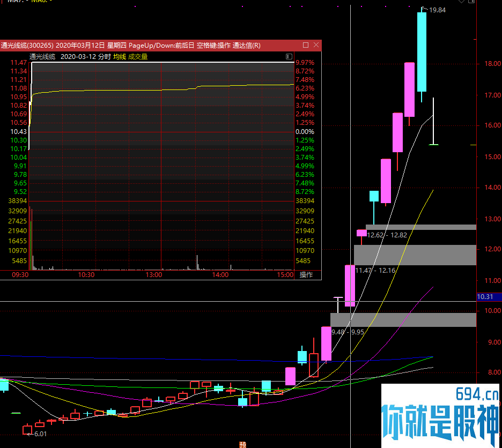Click the 09:30 time label
This screenshot has width=502, height=448.
tap(20, 274)
